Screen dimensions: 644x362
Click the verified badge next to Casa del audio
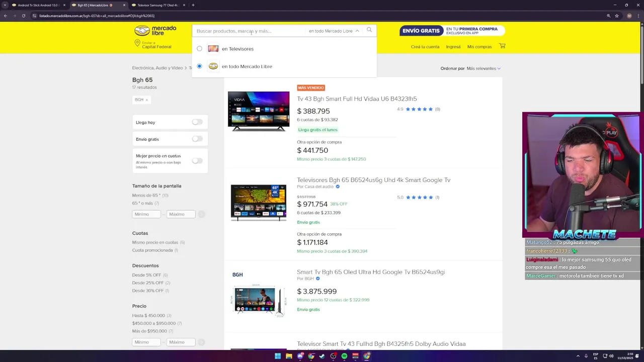click(338, 187)
